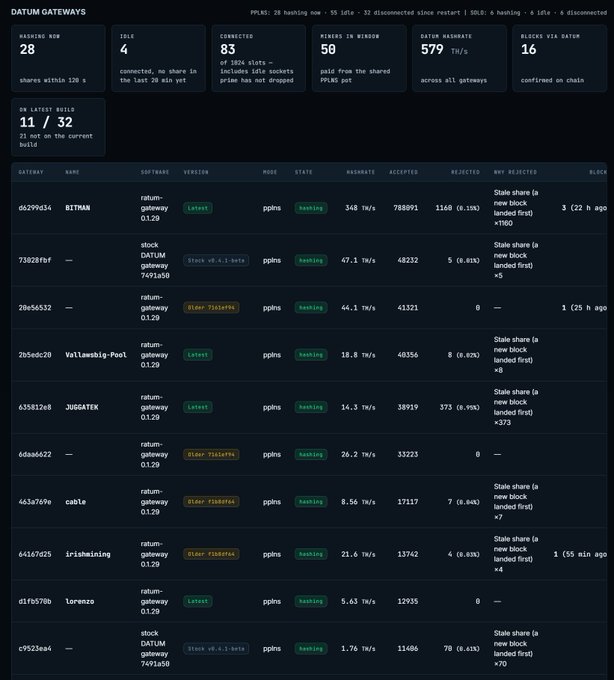Image resolution: width=614 pixels, height=680 pixels.
Task: Click the BITMAN gateway name
Action: 78,208
